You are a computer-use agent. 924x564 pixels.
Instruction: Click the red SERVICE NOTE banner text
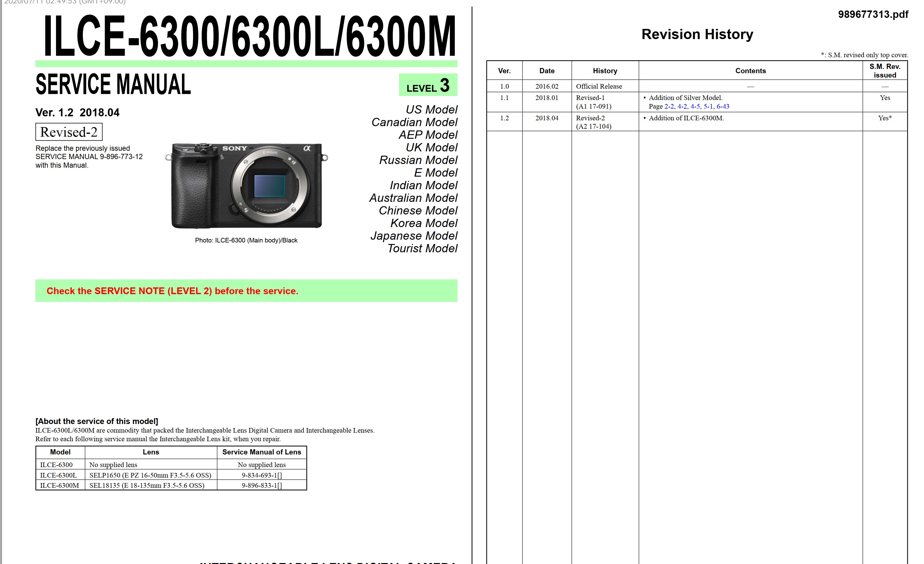click(172, 291)
